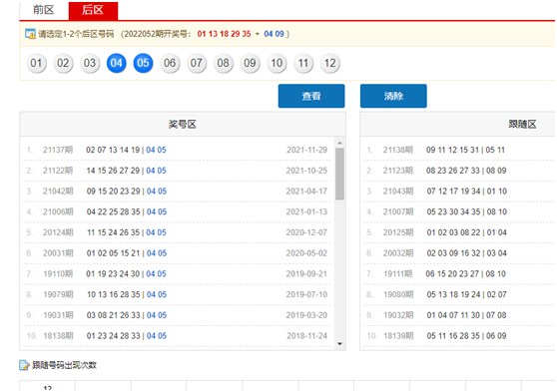Deselect the blue number ball 04
The width and height of the screenshot is (557, 392).
pos(117,63)
